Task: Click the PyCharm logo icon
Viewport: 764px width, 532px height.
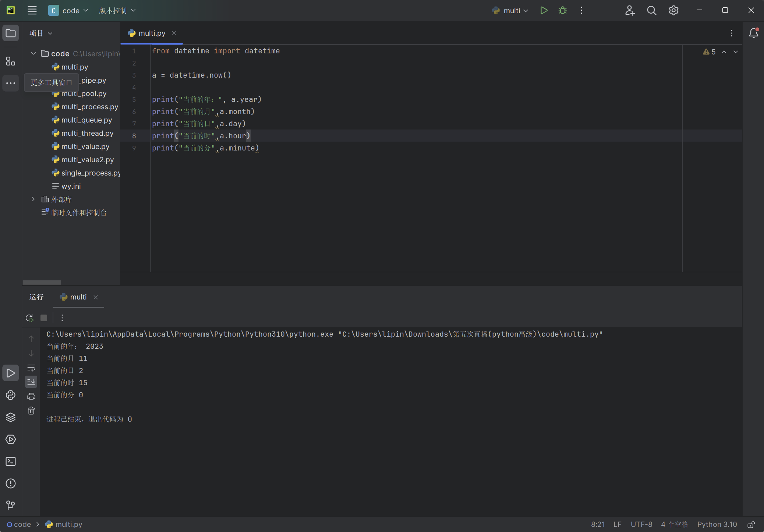Action: coord(11,10)
